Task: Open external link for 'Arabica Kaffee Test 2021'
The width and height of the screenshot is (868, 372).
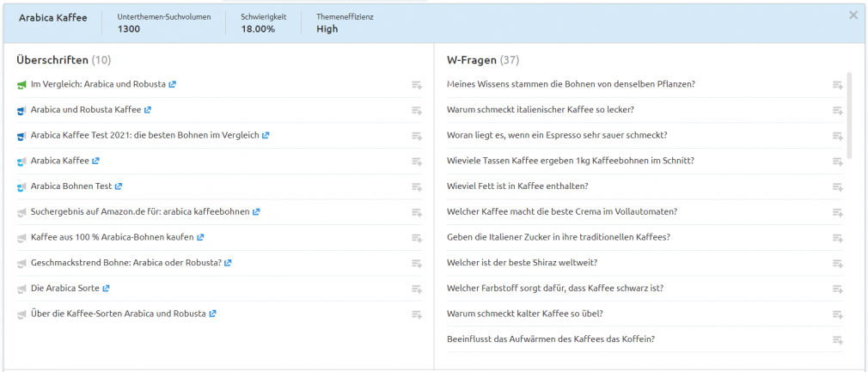Action: pos(266,136)
